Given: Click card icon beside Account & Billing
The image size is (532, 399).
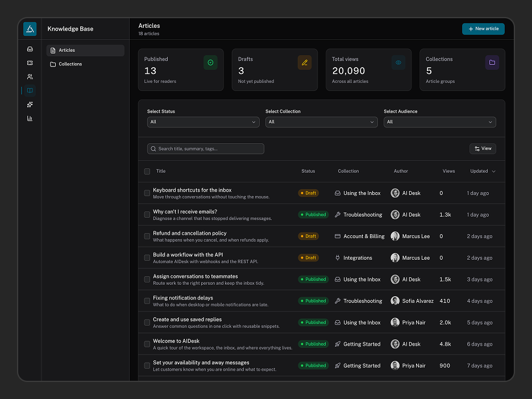Looking at the screenshot, I should click(338, 236).
